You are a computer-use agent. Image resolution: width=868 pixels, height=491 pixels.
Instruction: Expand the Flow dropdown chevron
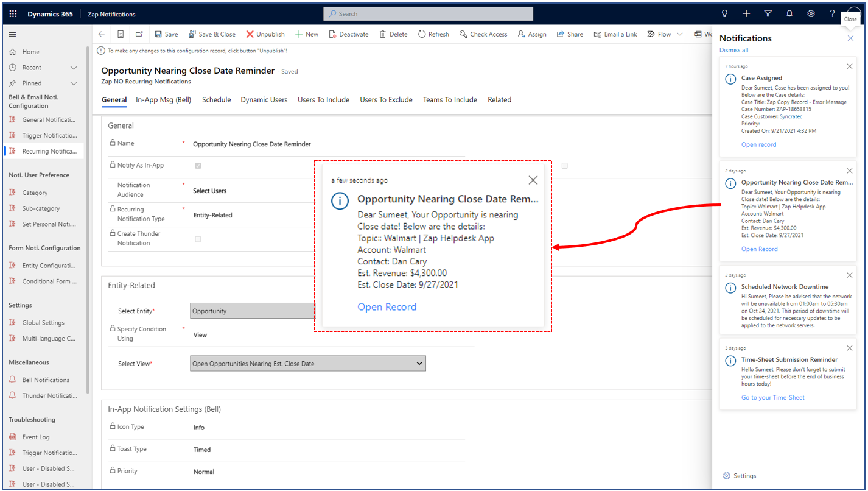[680, 34]
